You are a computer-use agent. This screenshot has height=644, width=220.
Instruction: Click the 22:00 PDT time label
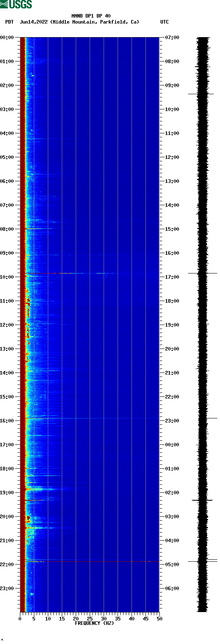pos(7,565)
